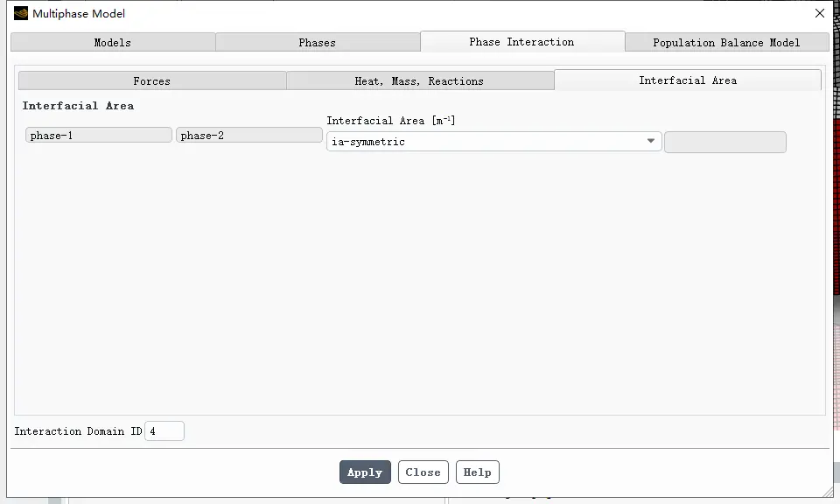The width and height of the screenshot is (840, 504).
Task: Switch to the Models tab
Action: [113, 42]
